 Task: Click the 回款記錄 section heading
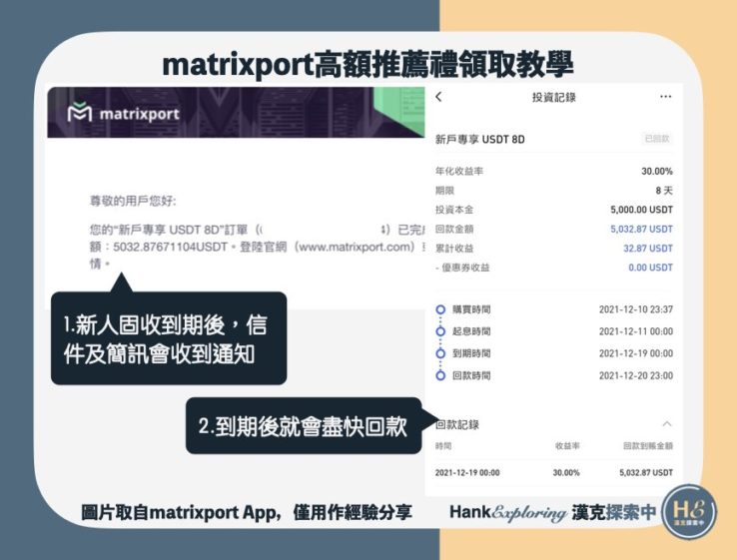coord(457,424)
